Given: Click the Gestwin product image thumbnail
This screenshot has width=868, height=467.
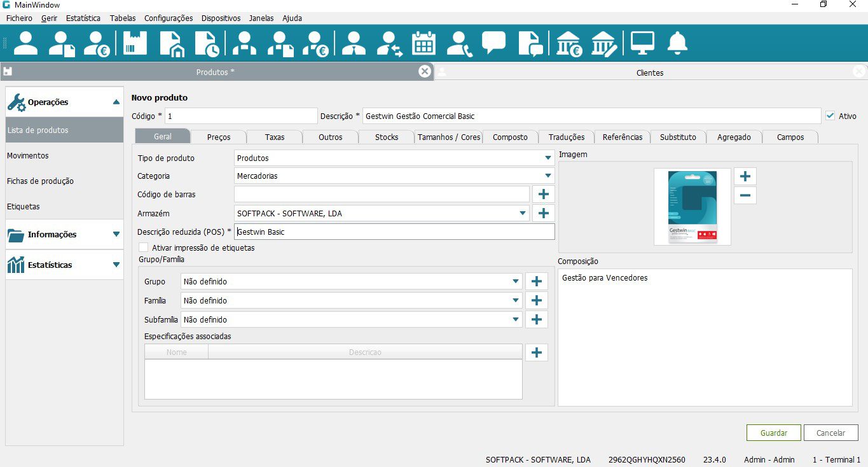Looking at the screenshot, I should pyautogui.click(x=692, y=207).
